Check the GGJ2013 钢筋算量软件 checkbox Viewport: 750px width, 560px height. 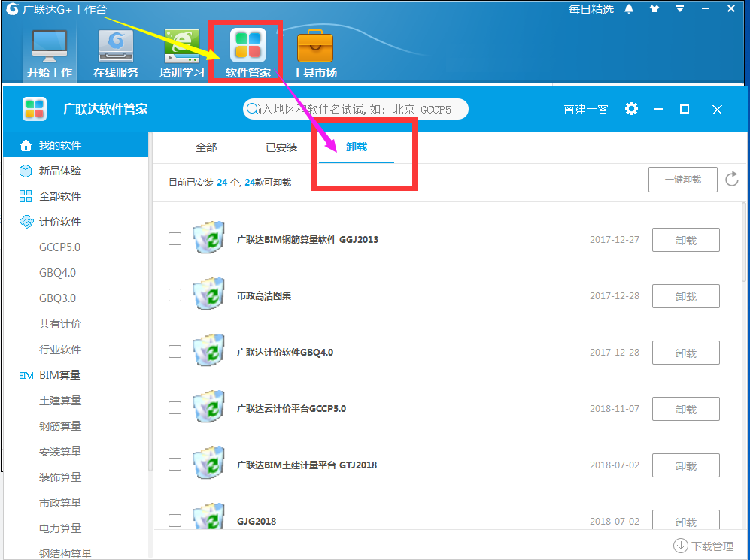[x=175, y=238]
